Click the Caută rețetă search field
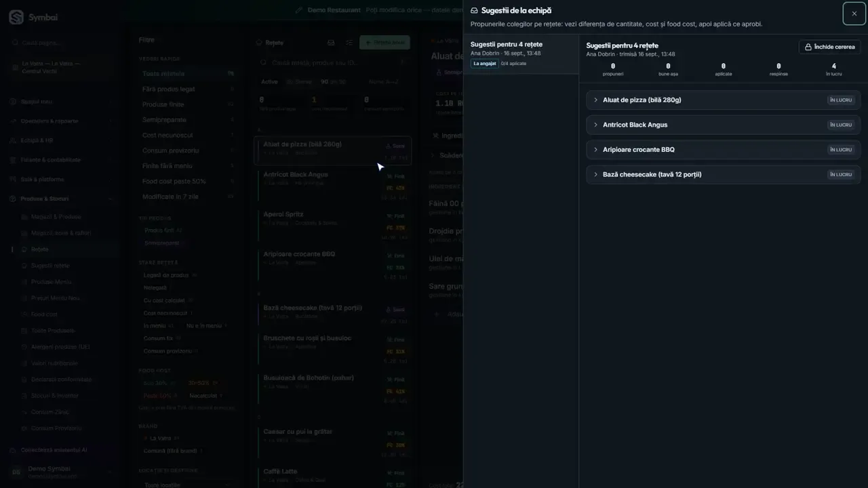 click(x=334, y=62)
